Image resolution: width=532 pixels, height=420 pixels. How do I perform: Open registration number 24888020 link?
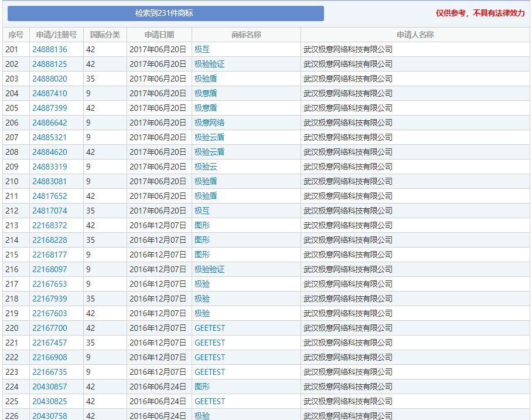50,79
